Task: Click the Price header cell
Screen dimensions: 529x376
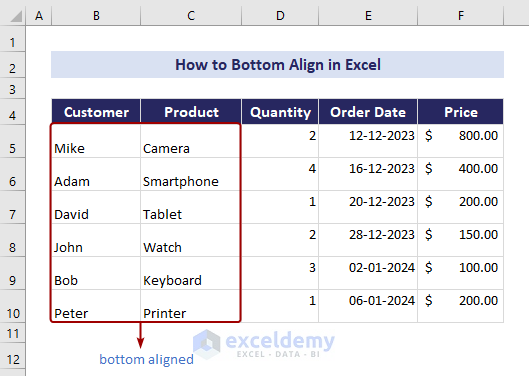Action: [x=461, y=112]
